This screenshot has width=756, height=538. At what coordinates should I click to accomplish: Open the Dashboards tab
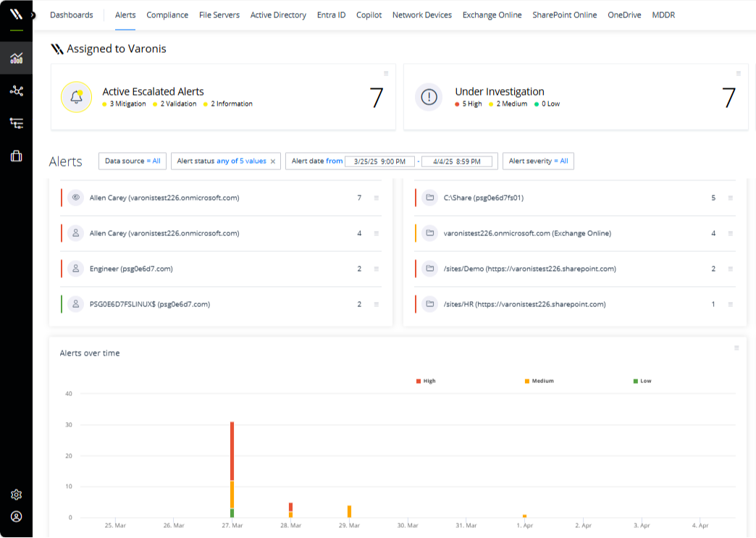pyautogui.click(x=72, y=15)
